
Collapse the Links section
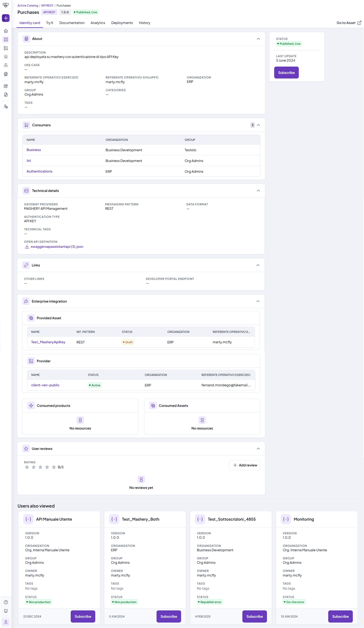click(x=258, y=265)
